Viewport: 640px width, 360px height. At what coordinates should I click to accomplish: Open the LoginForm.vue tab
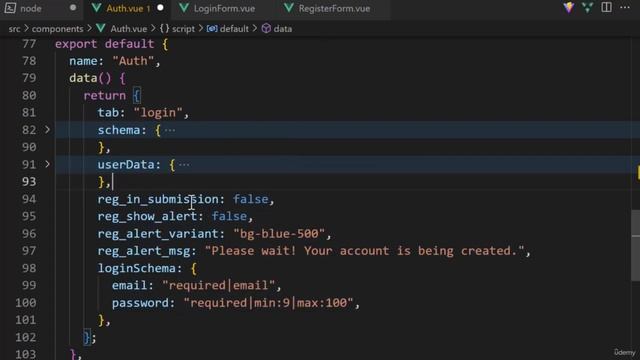[x=224, y=8]
